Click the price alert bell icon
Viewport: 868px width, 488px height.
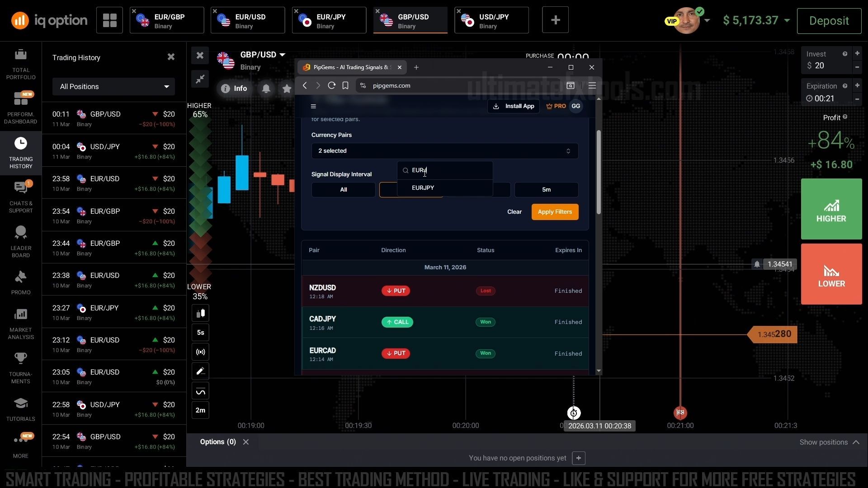[x=266, y=89]
